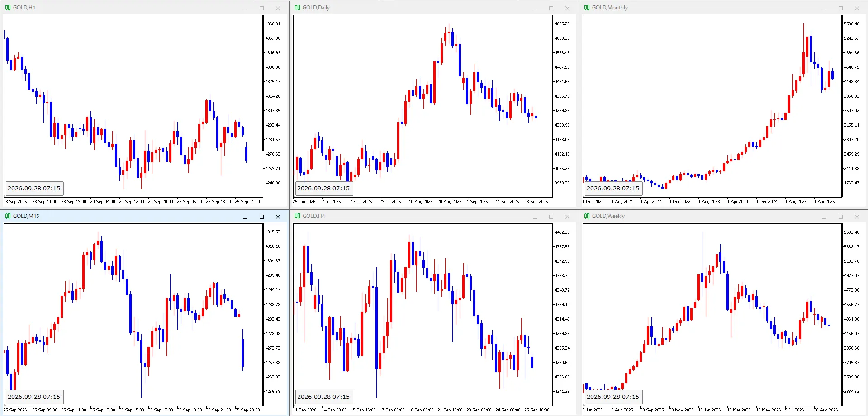Viewport: 868px width, 416px height.
Task: Select the GOLD,Monthly window title
Action: (610, 8)
